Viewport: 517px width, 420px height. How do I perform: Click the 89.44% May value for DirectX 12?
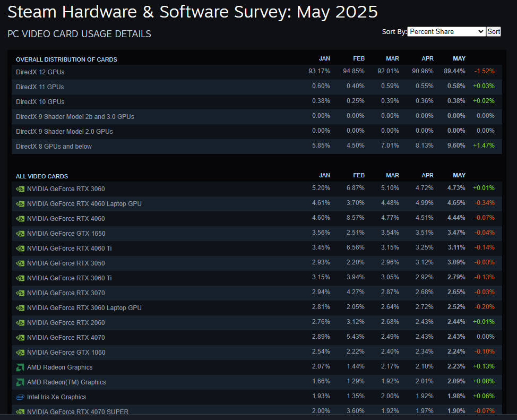pyautogui.click(x=454, y=71)
